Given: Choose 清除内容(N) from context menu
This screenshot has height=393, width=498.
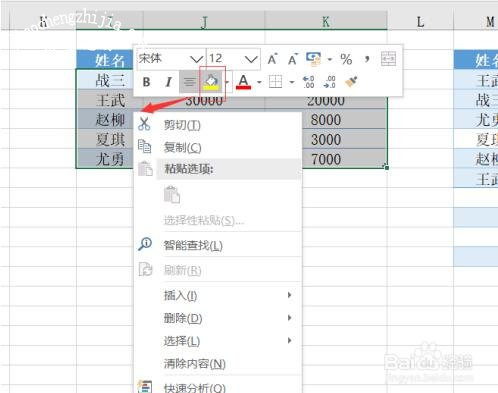Looking at the screenshot, I should pos(194,364).
